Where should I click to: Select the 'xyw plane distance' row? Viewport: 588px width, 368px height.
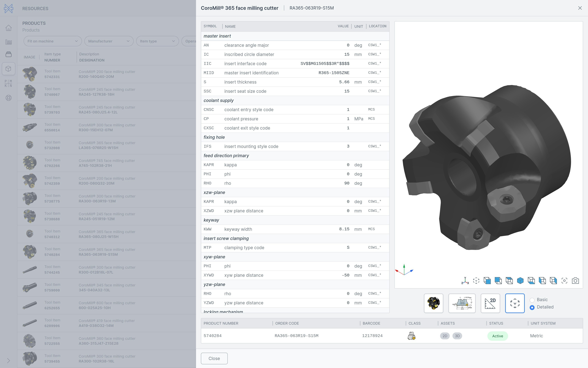[x=295, y=275]
